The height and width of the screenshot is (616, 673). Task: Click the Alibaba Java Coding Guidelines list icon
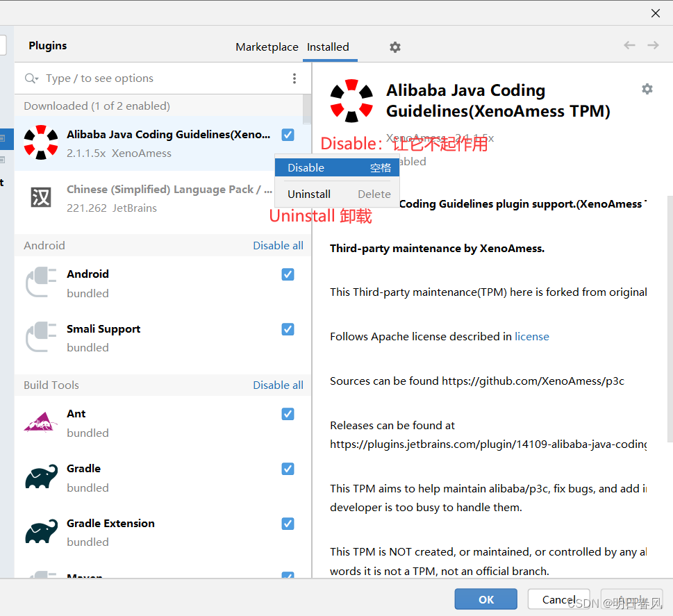(x=41, y=142)
